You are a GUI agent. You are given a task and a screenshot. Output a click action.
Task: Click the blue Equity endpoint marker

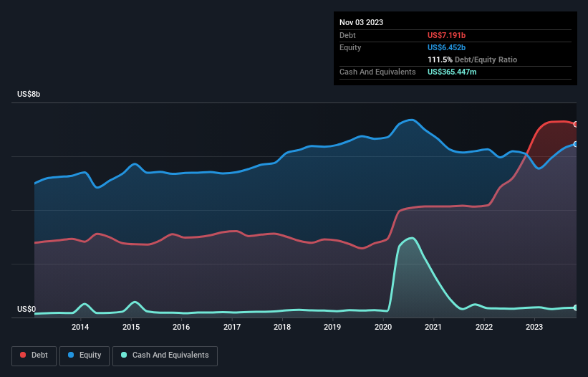click(576, 144)
